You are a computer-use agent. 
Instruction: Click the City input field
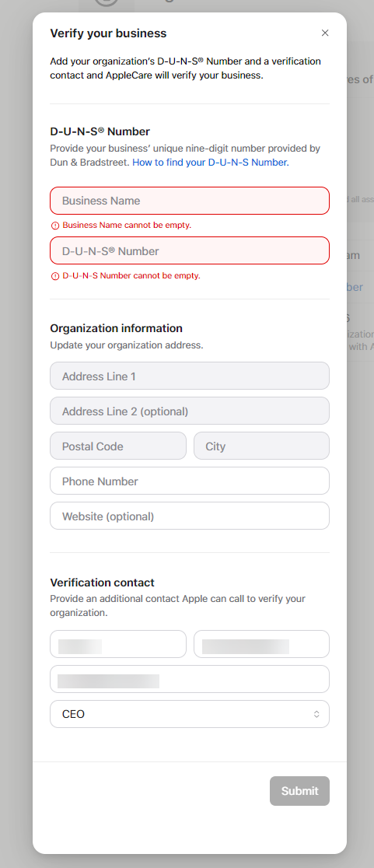point(262,446)
